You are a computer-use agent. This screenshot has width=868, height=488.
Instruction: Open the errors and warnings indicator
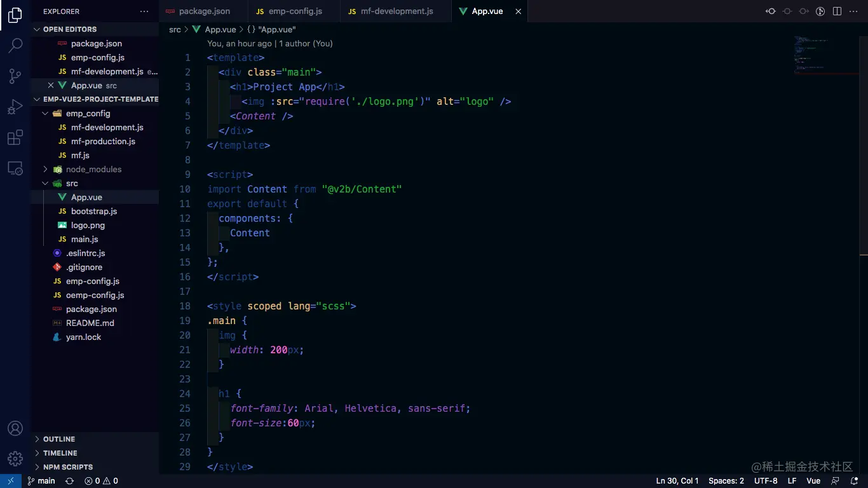[102, 481]
